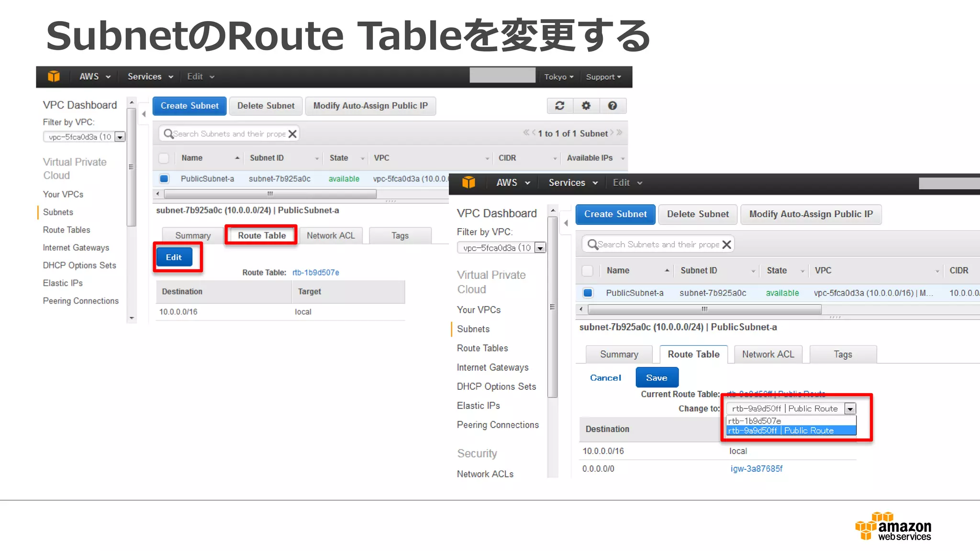Sort by Name column arrow in left console

tap(237, 158)
